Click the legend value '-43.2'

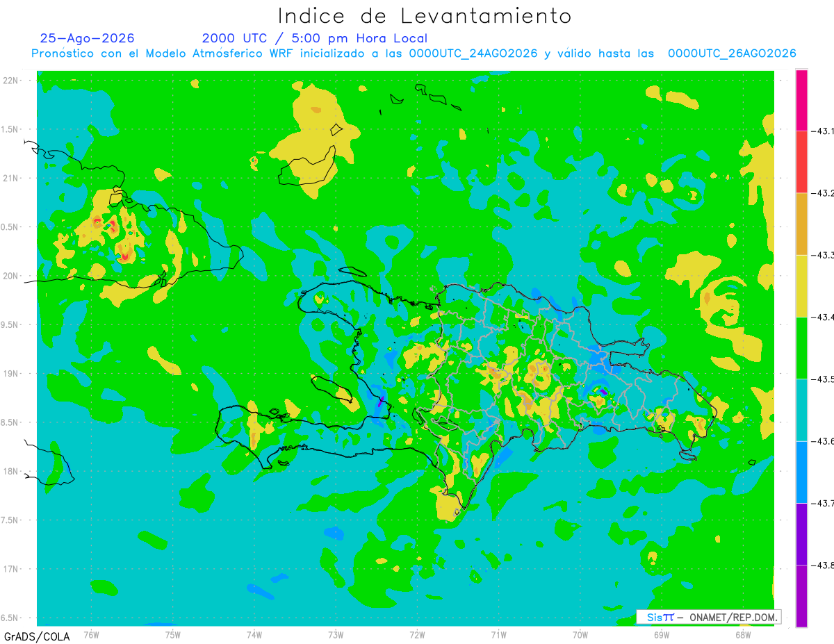click(x=824, y=193)
